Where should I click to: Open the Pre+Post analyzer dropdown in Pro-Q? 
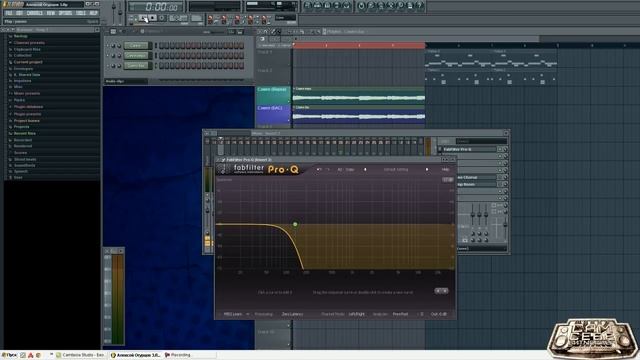pyautogui.click(x=400, y=314)
